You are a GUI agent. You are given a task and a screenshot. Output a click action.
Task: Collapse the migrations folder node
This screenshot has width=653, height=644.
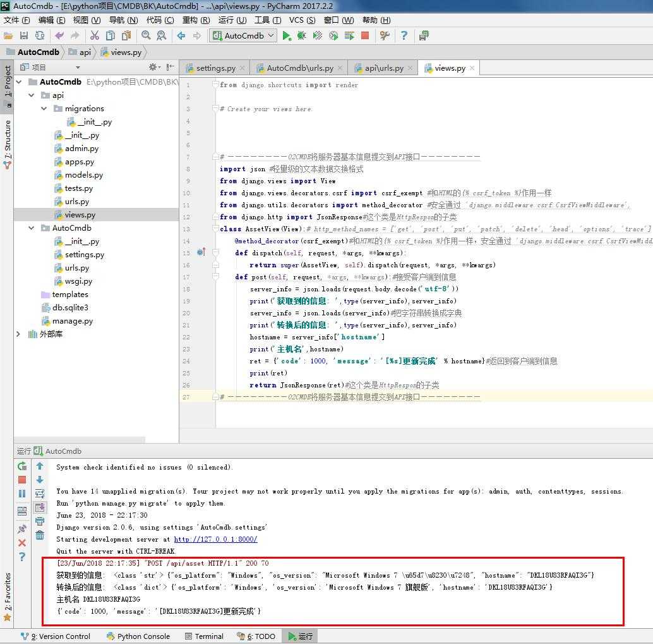(x=44, y=109)
